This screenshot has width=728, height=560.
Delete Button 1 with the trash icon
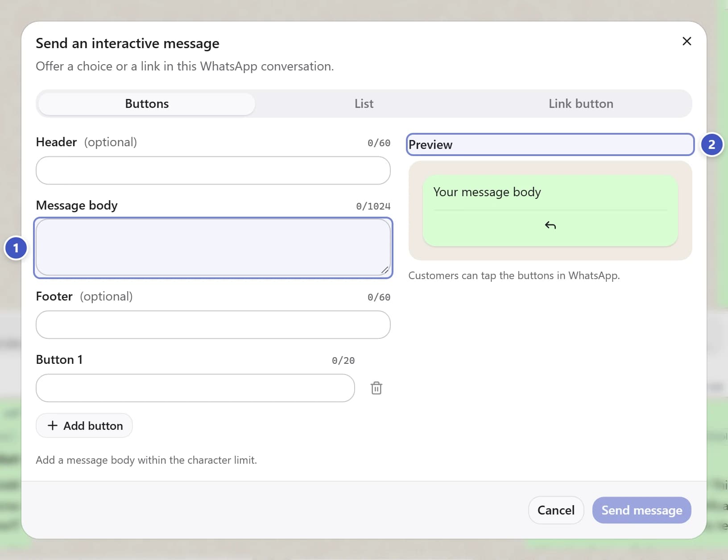(x=376, y=388)
